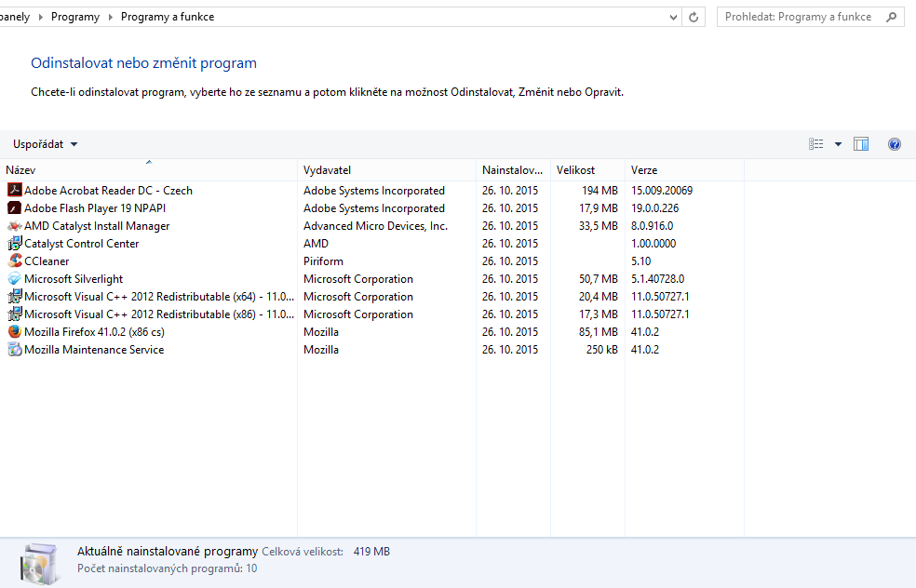
Task: Click the Programy a funkce breadcrumb
Action: pos(168,17)
